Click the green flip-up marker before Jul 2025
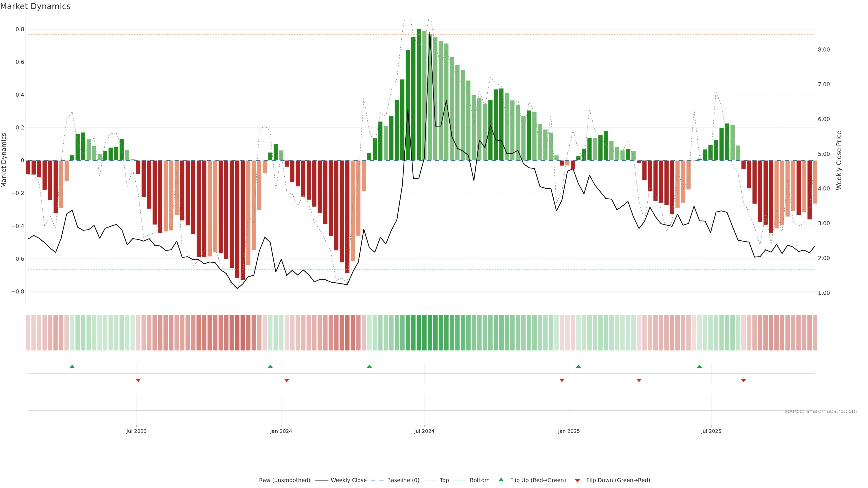Viewport: 868px width, 488px height. coord(700,366)
